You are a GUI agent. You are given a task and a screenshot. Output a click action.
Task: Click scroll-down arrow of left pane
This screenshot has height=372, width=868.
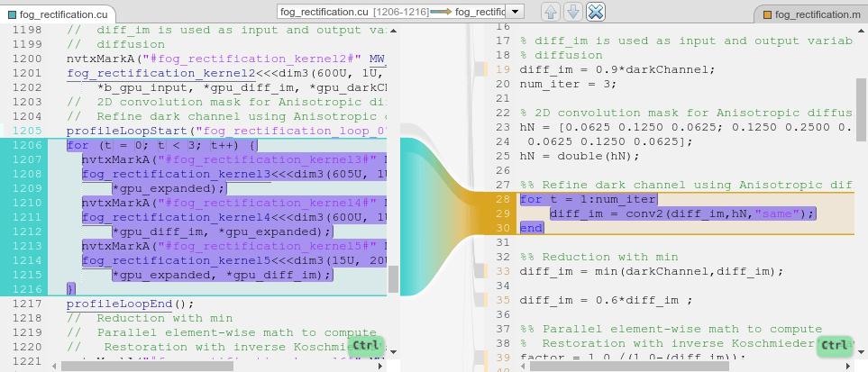point(393,351)
